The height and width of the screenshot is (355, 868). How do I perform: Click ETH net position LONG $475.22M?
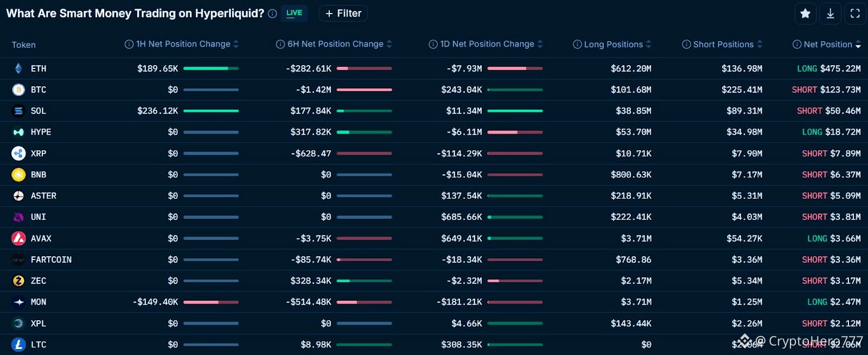pyautogui.click(x=828, y=69)
